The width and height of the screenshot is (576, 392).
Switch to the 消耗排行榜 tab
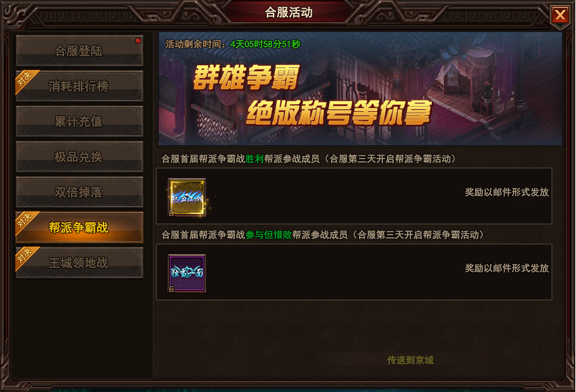pyautogui.click(x=79, y=86)
